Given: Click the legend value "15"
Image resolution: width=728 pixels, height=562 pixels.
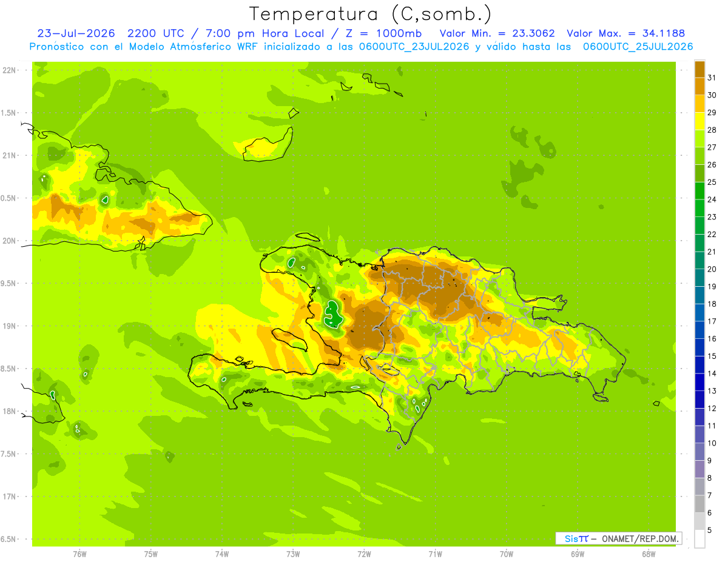Looking at the screenshot, I should [712, 356].
